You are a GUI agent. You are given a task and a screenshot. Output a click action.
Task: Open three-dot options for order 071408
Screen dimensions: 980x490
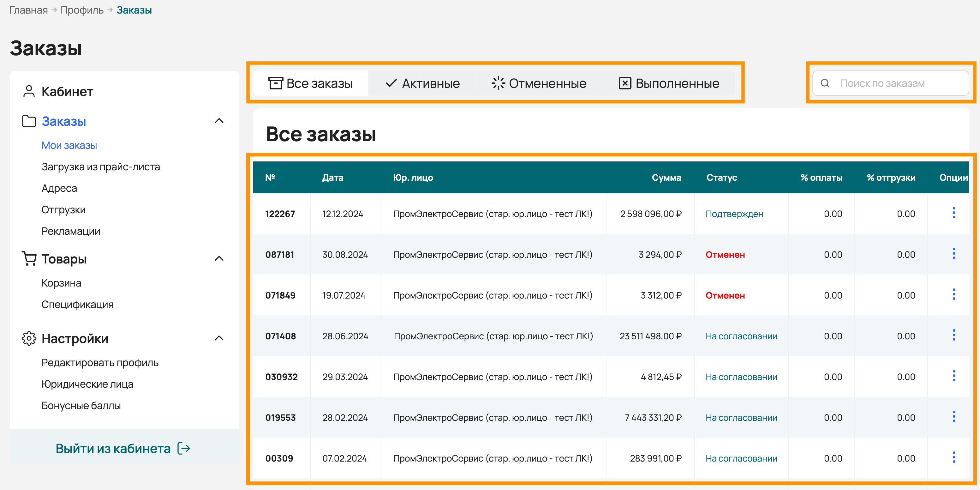[x=953, y=335]
